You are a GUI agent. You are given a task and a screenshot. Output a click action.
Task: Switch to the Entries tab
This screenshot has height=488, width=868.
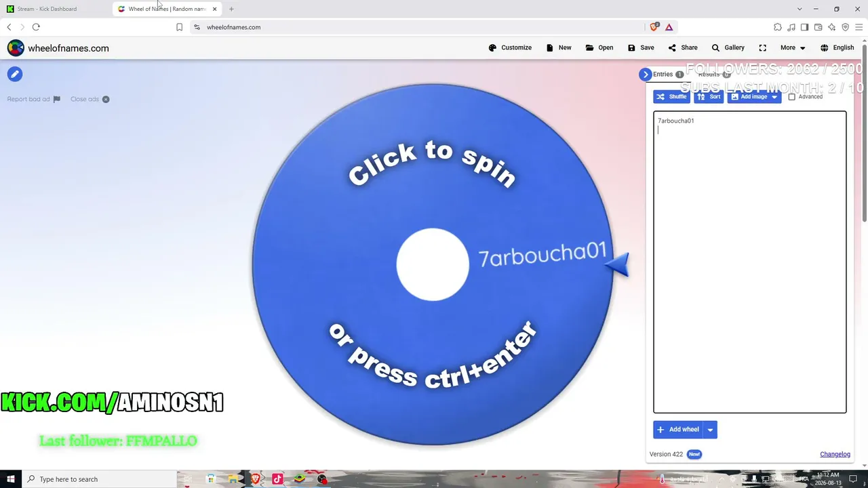668,75
